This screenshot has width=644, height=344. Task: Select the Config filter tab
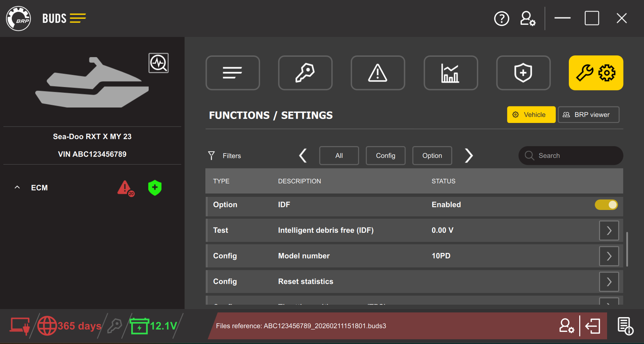pyautogui.click(x=385, y=156)
